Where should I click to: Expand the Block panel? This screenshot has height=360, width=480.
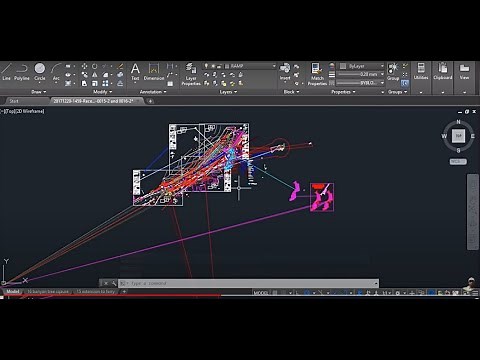tap(291, 92)
